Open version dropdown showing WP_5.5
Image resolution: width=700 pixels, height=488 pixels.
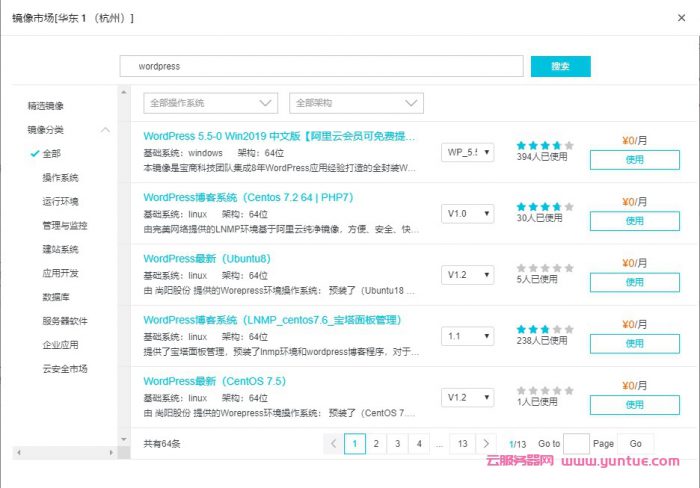467,152
